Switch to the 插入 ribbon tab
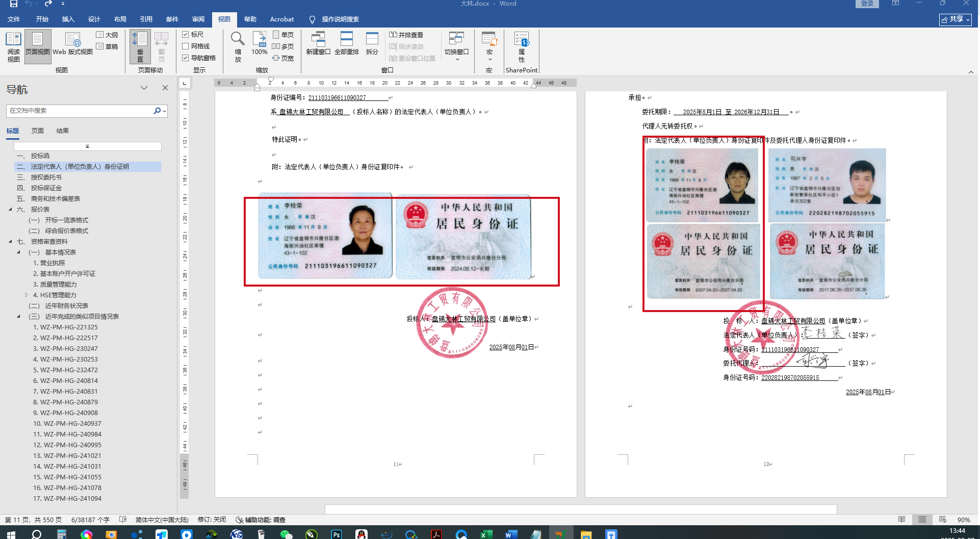Image resolution: width=980 pixels, height=539 pixels. point(68,19)
